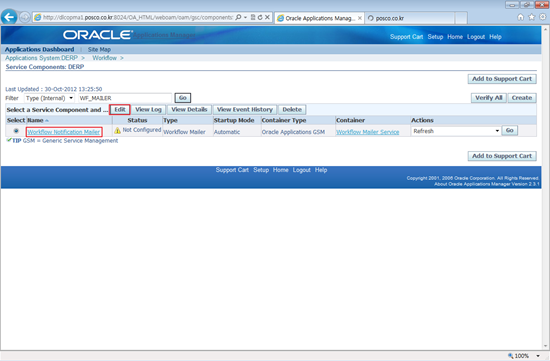
Task: Click Setup in the top header
Action: (x=435, y=37)
